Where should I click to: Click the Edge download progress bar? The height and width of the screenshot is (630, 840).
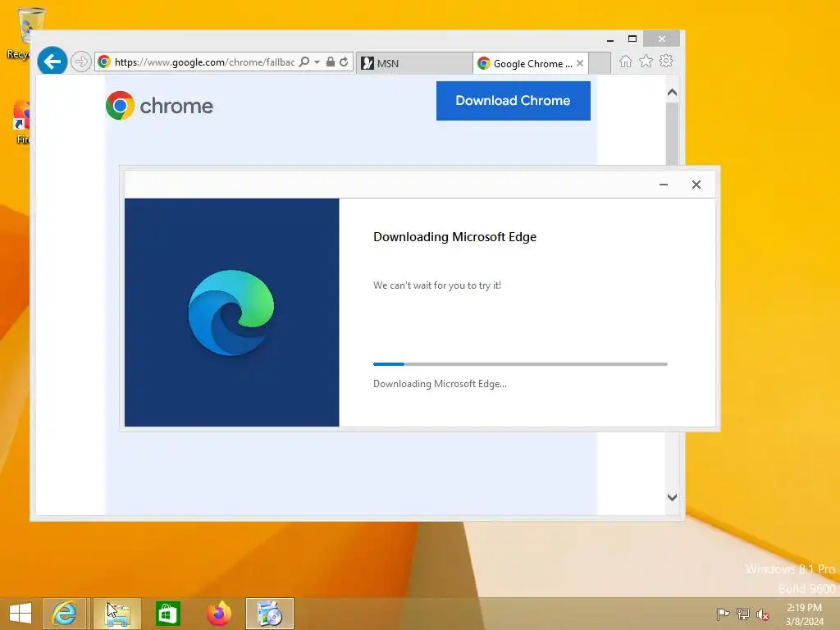[520, 364]
